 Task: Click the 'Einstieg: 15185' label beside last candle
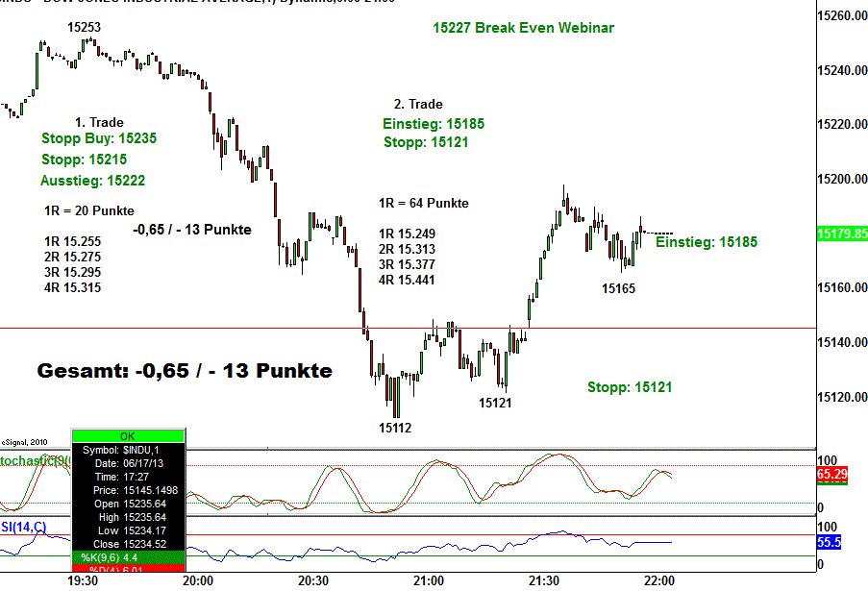pyautogui.click(x=707, y=242)
